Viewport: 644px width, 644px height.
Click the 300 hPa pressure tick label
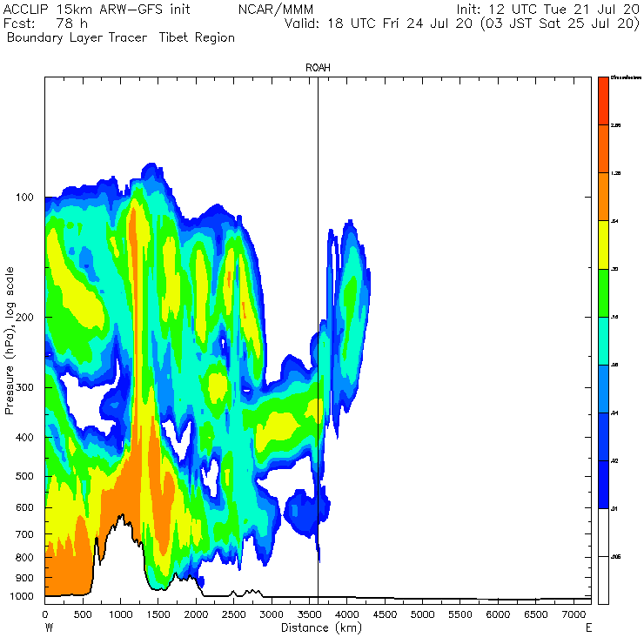tap(24, 387)
